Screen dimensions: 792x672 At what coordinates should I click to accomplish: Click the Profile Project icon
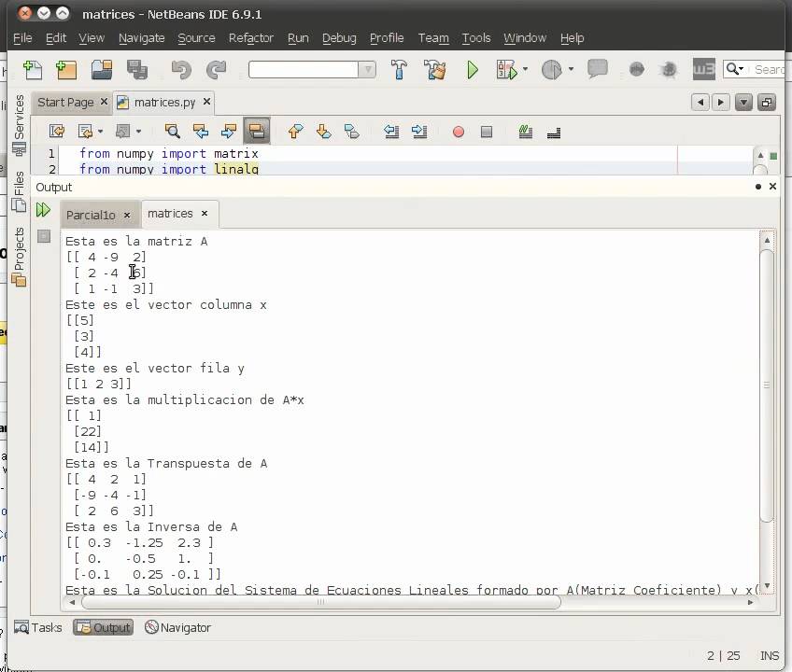(551, 70)
